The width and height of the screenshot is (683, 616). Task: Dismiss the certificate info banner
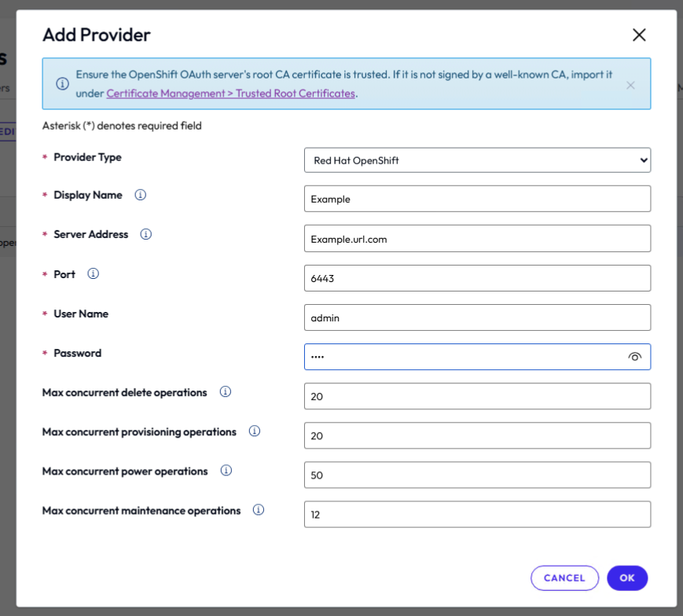click(630, 86)
